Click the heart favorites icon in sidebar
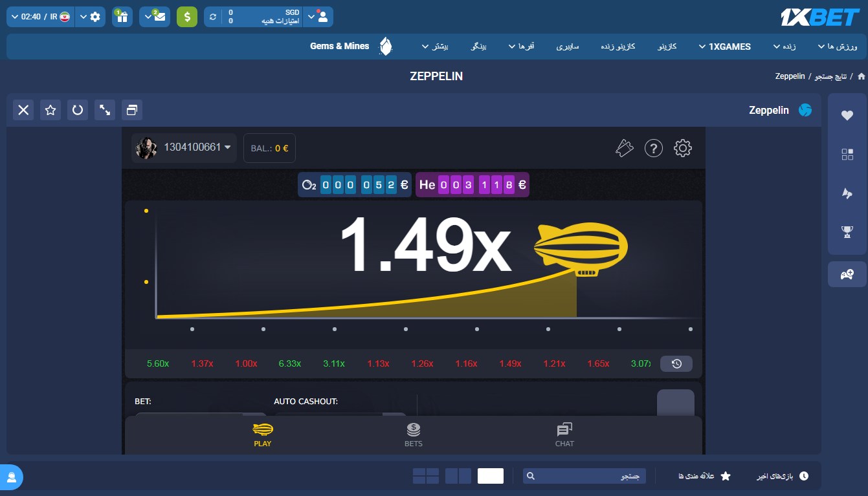The width and height of the screenshot is (868, 496). [847, 116]
